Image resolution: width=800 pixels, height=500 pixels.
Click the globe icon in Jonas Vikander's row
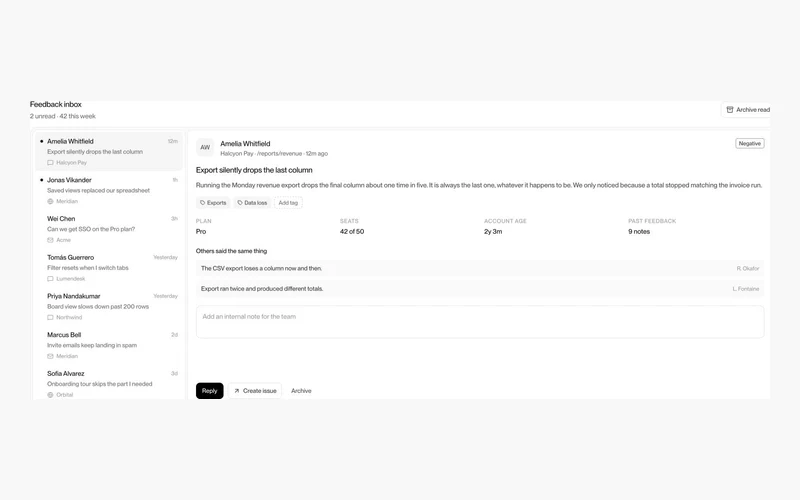pyautogui.click(x=50, y=202)
